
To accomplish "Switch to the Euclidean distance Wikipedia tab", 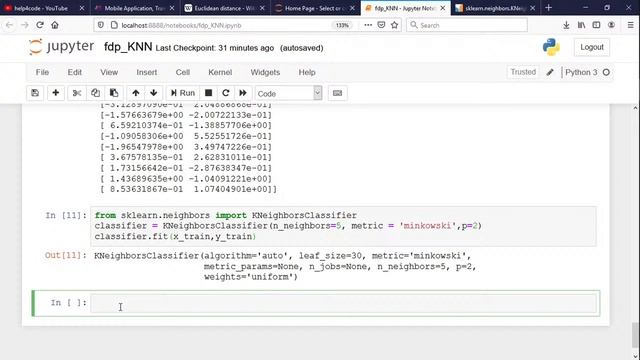I will 224,8.
